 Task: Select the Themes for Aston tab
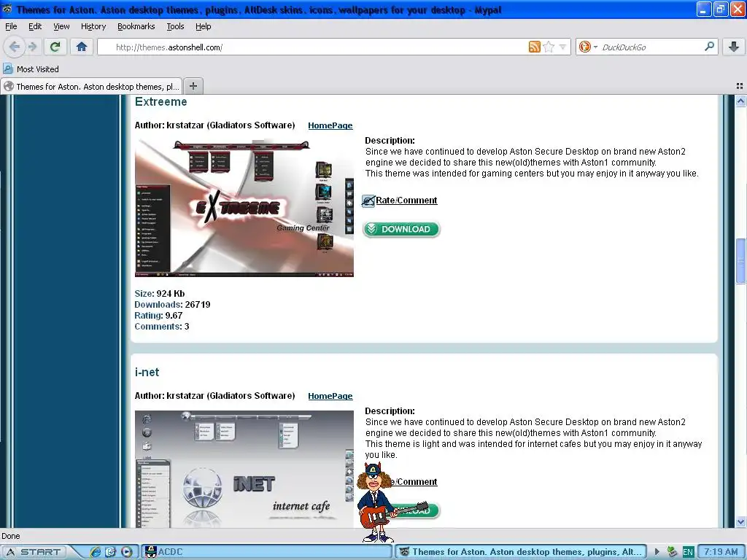click(x=91, y=86)
